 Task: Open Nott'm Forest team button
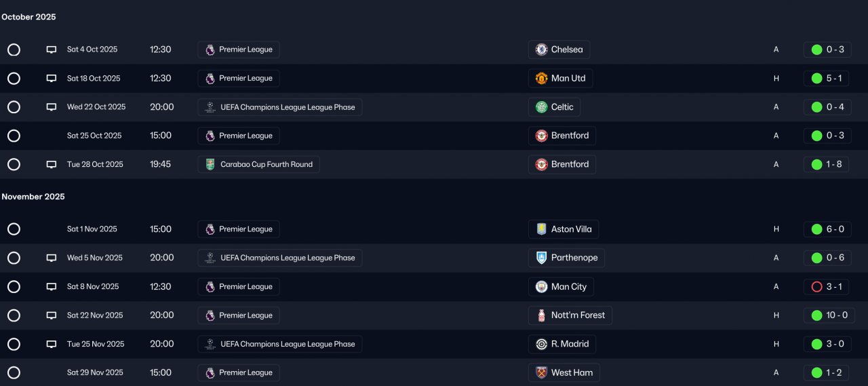pyautogui.click(x=570, y=315)
